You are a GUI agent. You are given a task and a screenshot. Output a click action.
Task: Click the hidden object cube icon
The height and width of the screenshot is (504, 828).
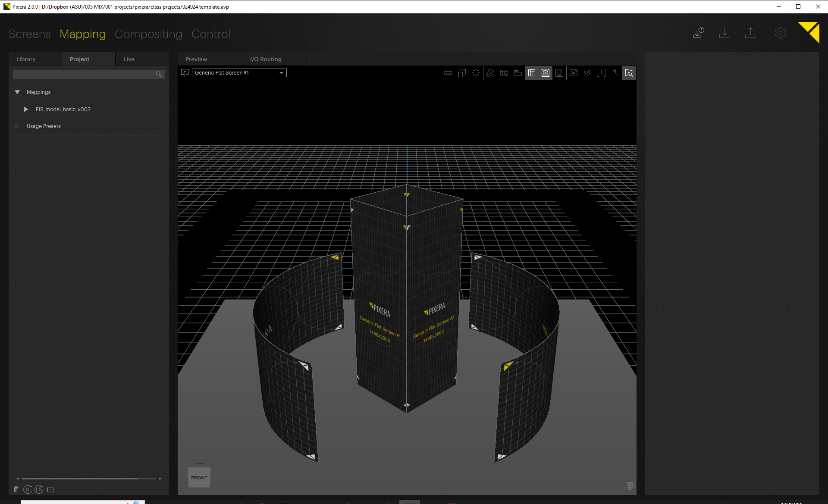[x=490, y=73]
